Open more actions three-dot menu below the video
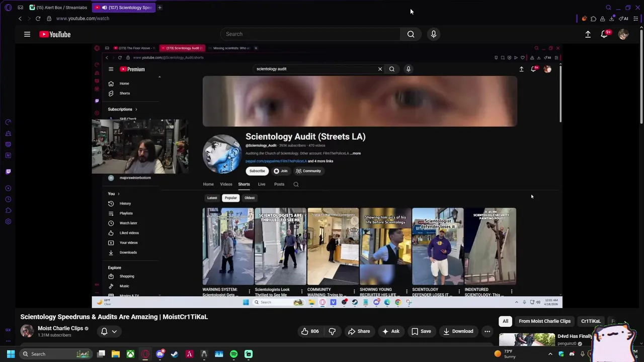644x362 pixels. [487, 331]
